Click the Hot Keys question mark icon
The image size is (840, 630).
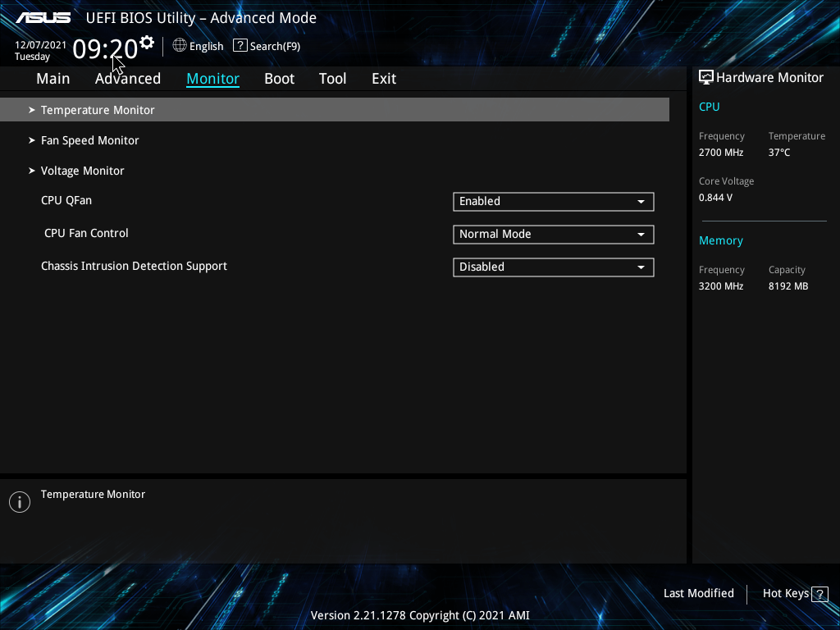pyautogui.click(x=819, y=594)
